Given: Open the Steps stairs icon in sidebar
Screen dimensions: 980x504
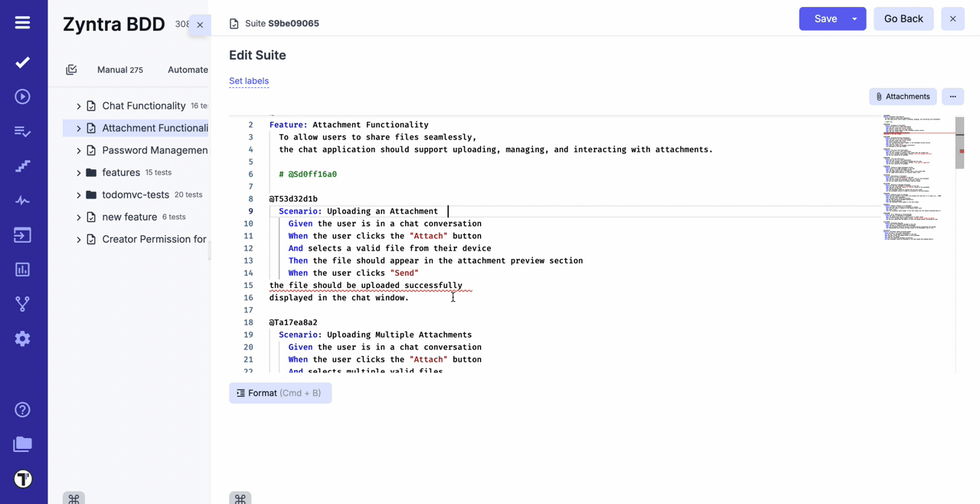Looking at the screenshot, I should [22, 166].
